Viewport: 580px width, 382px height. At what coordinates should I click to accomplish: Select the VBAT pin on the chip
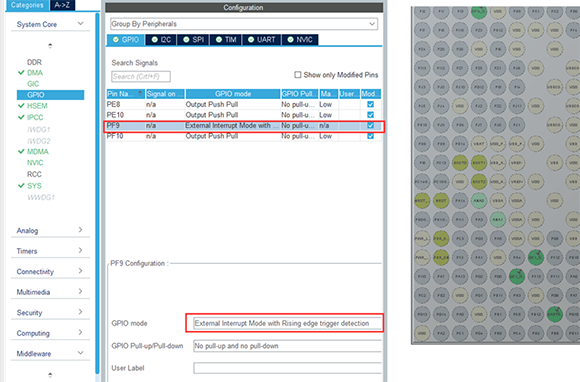click(x=479, y=144)
